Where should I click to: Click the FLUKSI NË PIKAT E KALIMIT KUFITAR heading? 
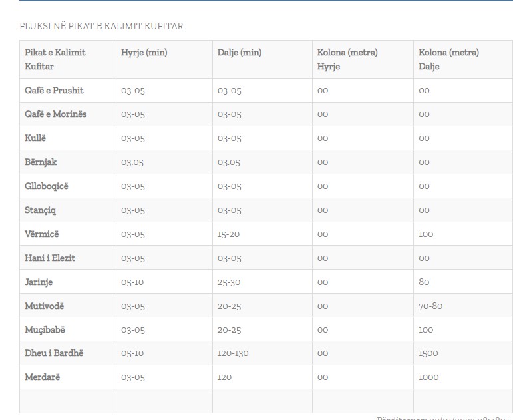(x=101, y=27)
